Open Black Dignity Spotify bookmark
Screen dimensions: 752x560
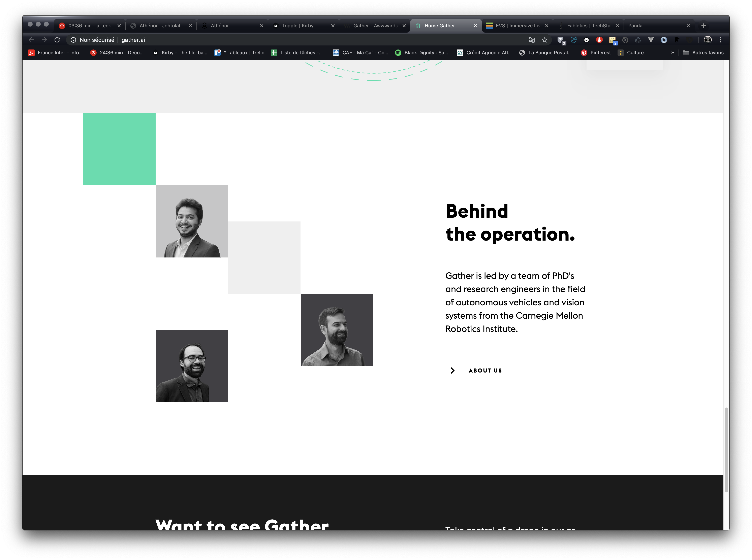point(421,53)
